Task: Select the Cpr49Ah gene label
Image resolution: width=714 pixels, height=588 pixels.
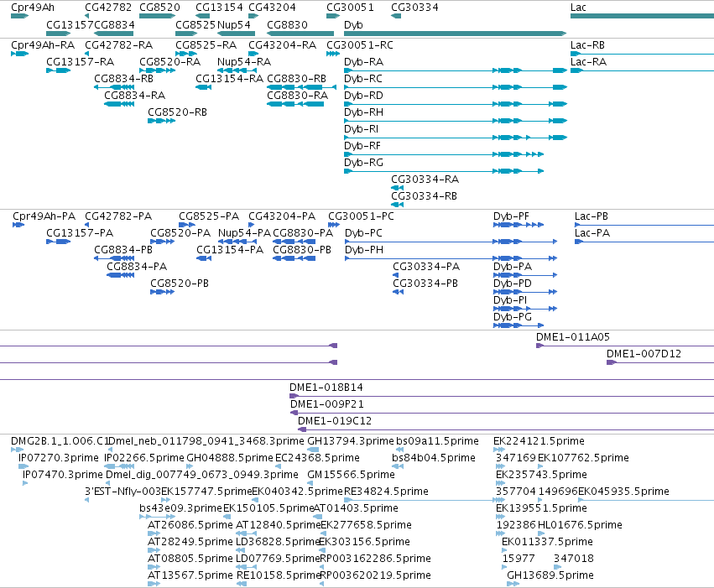Action: click(x=33, y=8)
